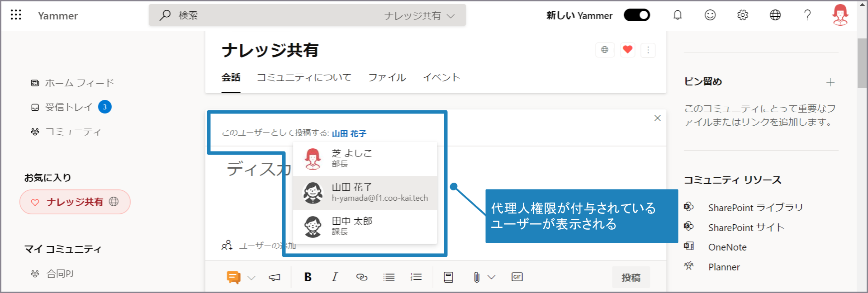868x293 pixels.
Task: Switch to the コミュニティについて tab
Action: [304, 77]
